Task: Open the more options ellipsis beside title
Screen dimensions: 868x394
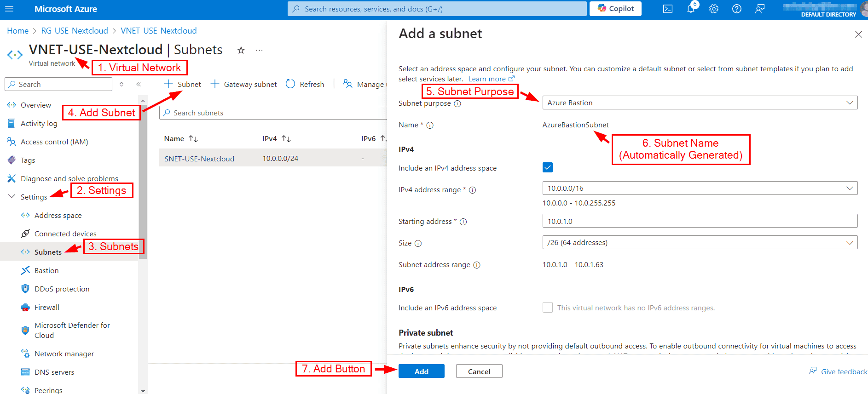Action: [260, 50]
